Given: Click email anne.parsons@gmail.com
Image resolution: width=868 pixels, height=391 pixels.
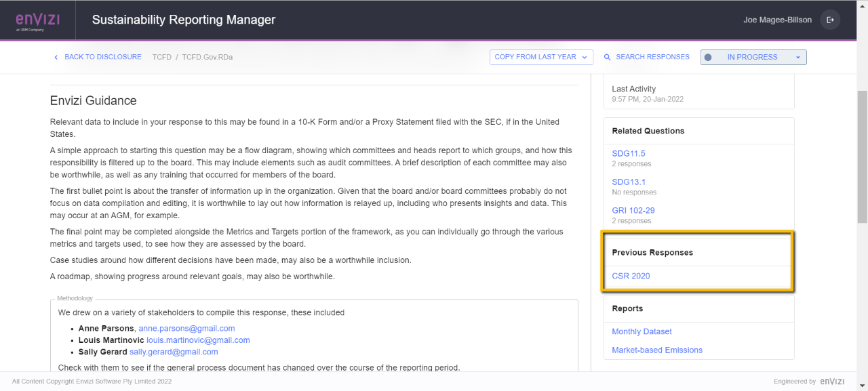Looking at the screenshot, I should pyautogui.click(x=186, y=328).
